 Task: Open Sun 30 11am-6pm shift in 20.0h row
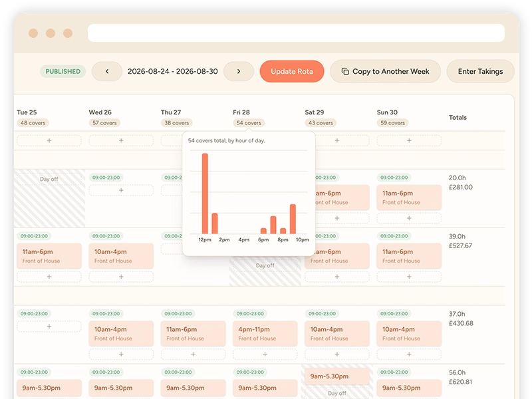409,198
